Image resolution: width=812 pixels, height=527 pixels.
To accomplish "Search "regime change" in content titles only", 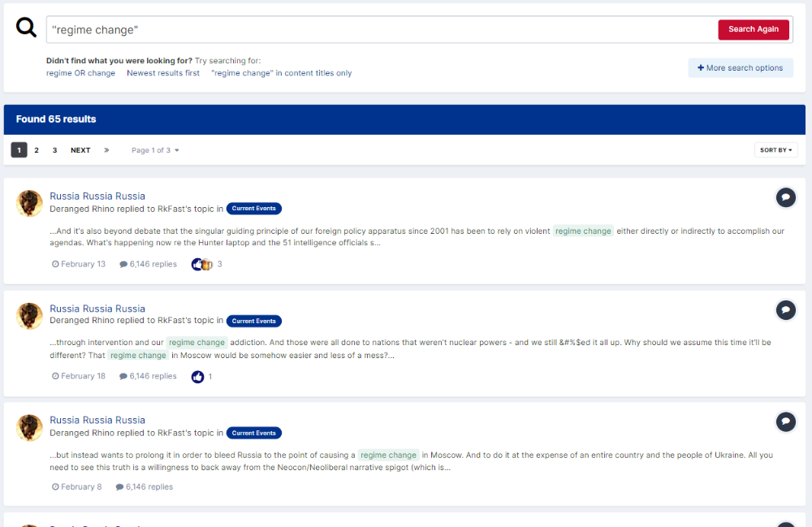I will [x=281, y=73].
